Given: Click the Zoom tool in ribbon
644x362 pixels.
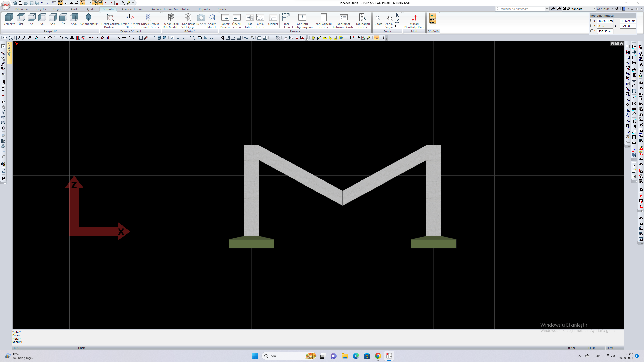Looking at the screenshot, I should 378,20.
